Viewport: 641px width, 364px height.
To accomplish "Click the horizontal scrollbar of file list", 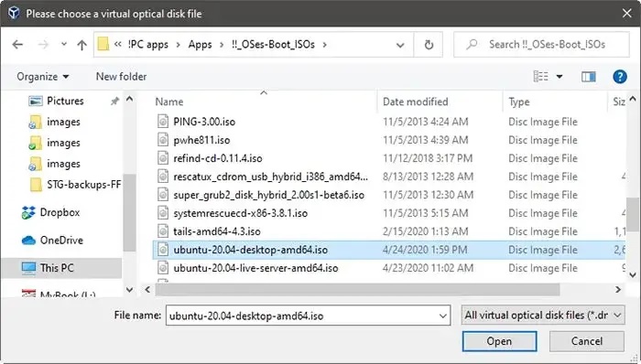I will coord(357,290).
